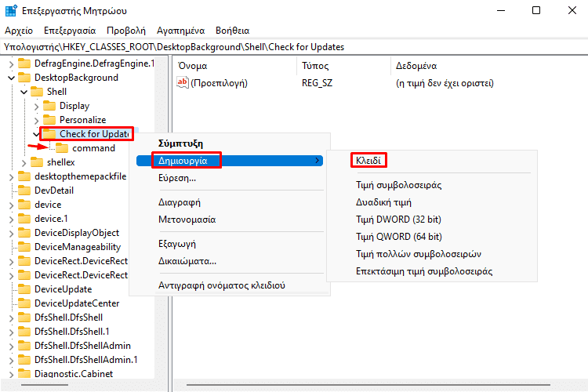Viewport: 588px width, 392px height.
Task: Choose Δικαιώματα... in the context menu
Action: pos(230,261)
